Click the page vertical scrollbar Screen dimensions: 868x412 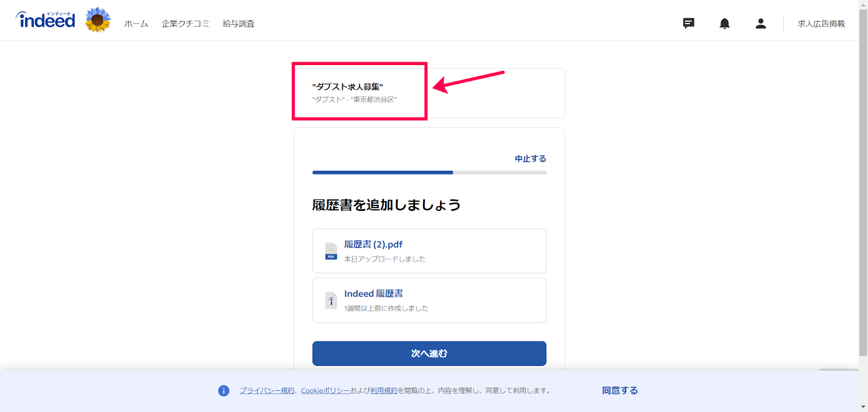(863, 183)
